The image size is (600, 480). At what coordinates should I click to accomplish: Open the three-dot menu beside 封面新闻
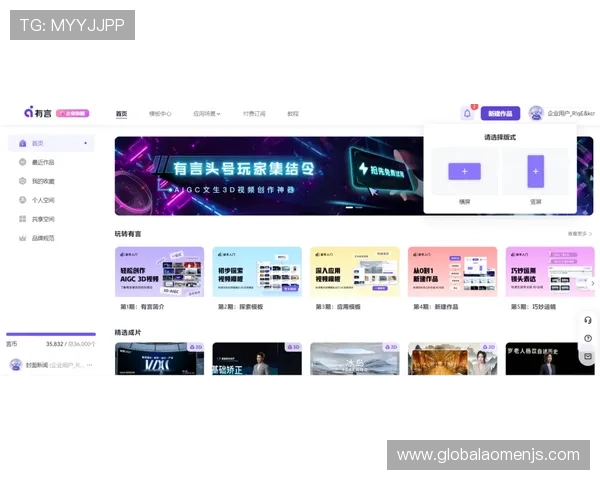click(x=90, y=365)
